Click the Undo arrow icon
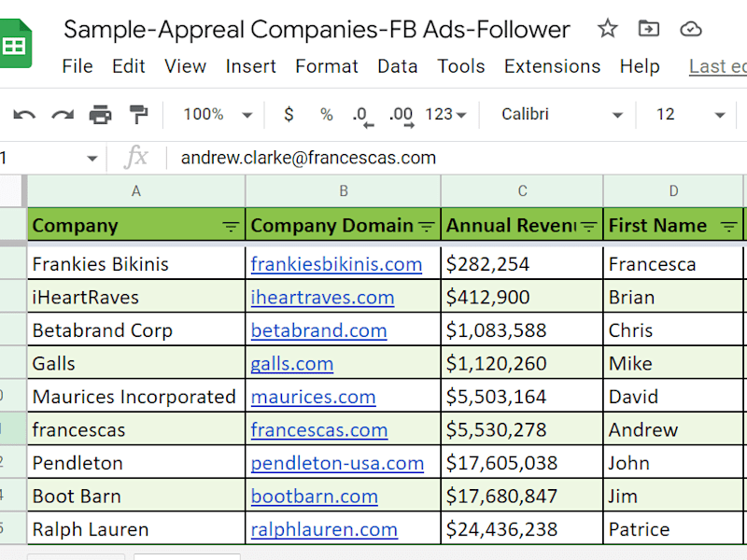The height and width of the screenshot is (560, 747). coord(24,115)
